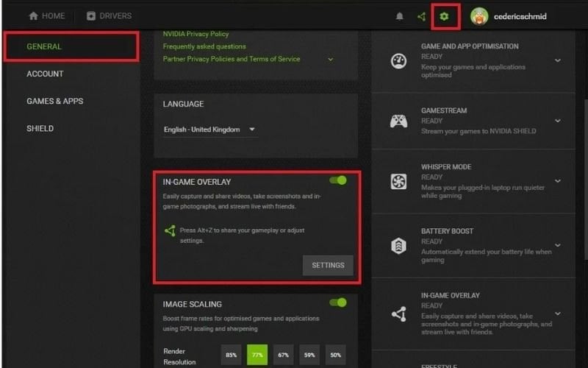This screenshot has width=588, height=368.
Task: Click the share icon in top bar
Action: (421, 16)
